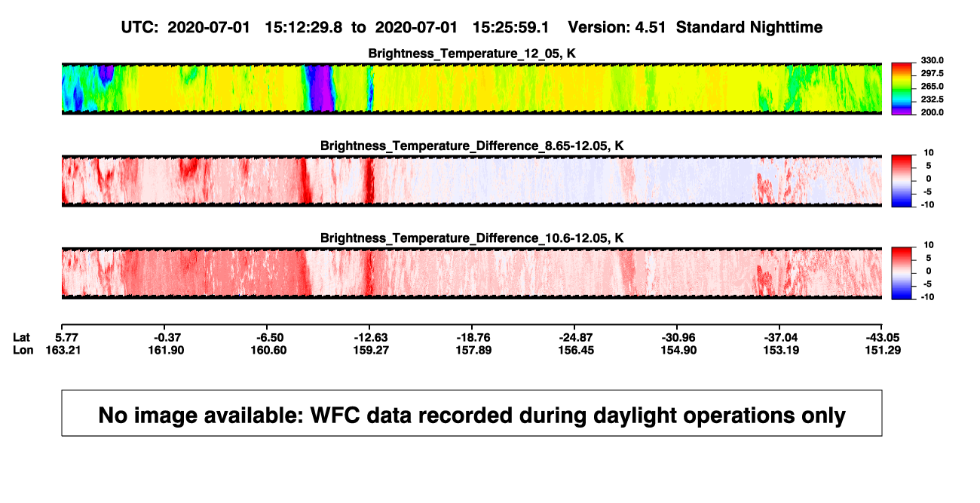Click the latitude value -12.63
The width and height of the screenshot is (980, 503).
tap(370, 337)
